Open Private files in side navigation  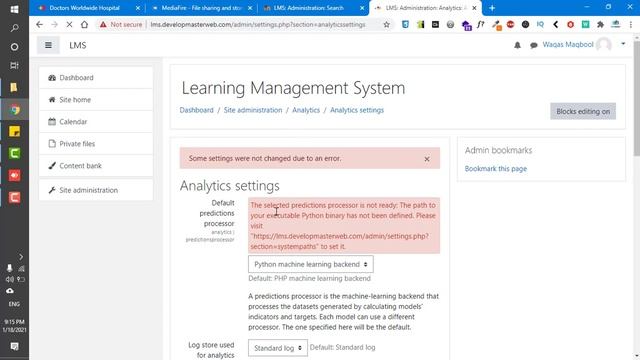click(x=96, y=144)
